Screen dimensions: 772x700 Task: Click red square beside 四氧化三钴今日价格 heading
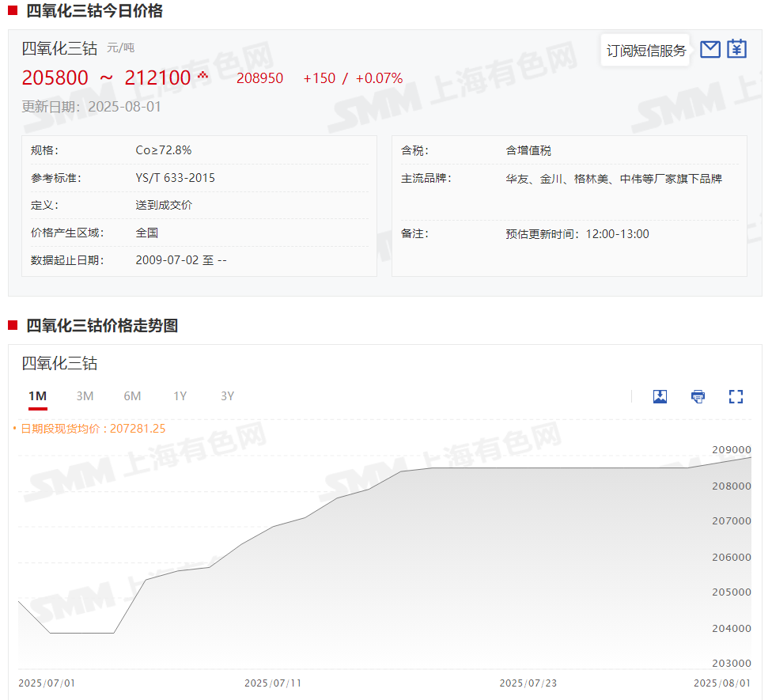(x=13, y=11)
